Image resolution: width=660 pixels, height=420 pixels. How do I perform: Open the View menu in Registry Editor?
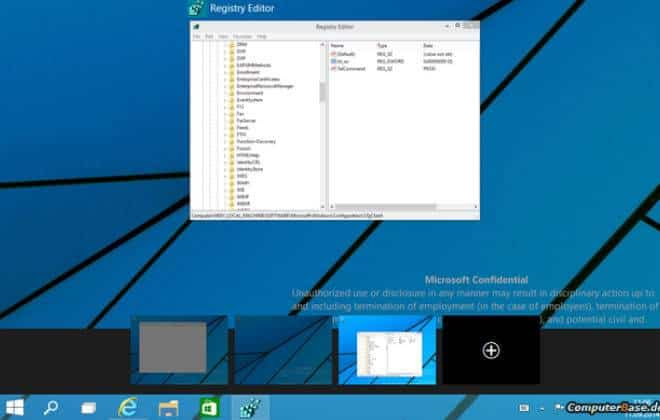pos(223,37)
